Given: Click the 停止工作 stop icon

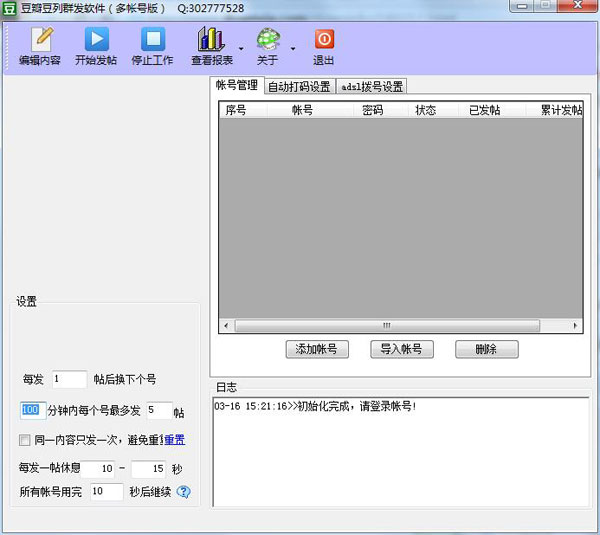Looking at the screenshot, I should pyautogui.click(x=152, y=46).
